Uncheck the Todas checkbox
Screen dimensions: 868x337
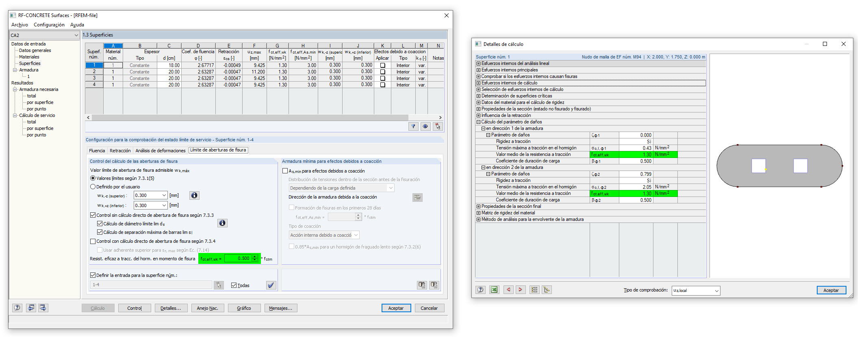[234, 285]
